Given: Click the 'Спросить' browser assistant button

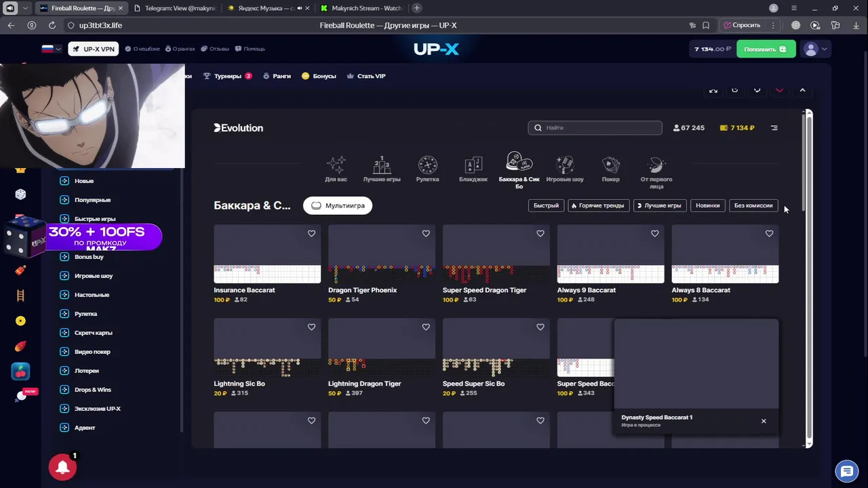Looking at the screenshot, I should coord(742,25).
